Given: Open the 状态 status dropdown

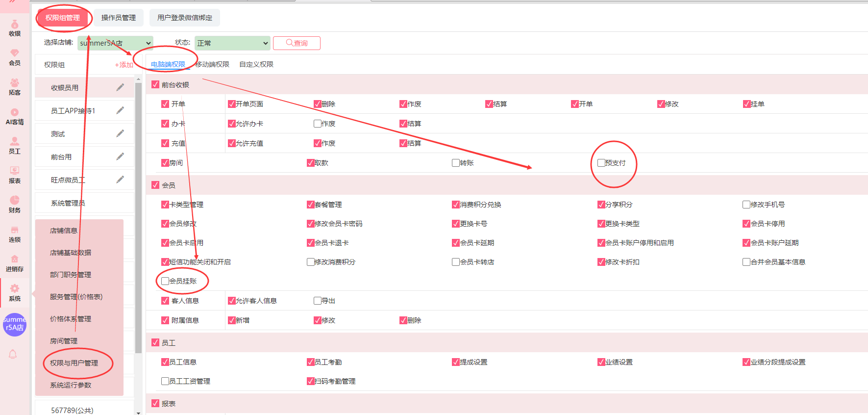Looking at the screenshot, I should (x=232, y=43).
